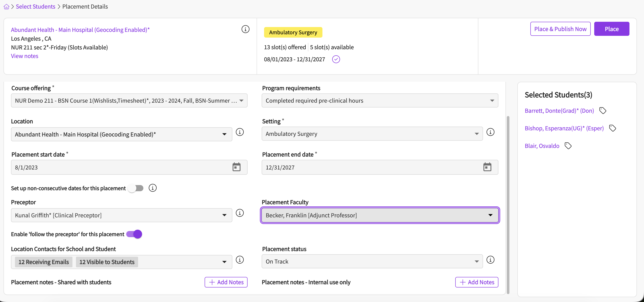
Task: Click tag icon next to Barrett, Donte
Action: coord(603,111)
